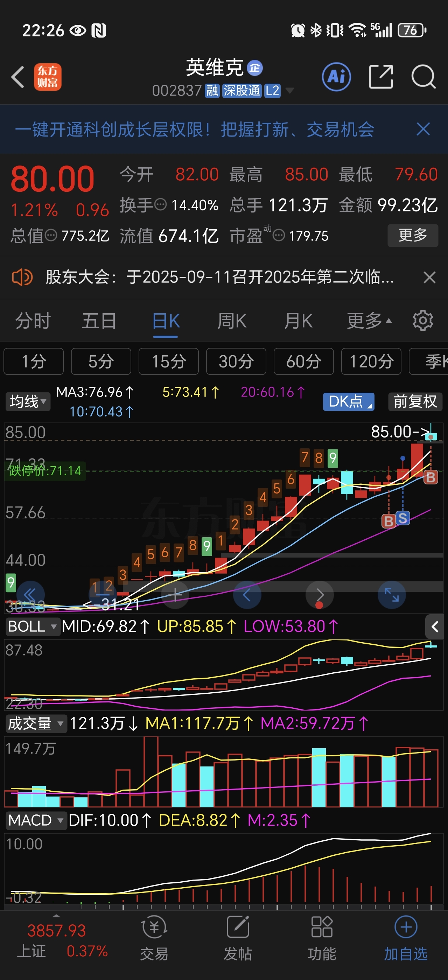
Task: Tap the Bluetooth icon in status bar
Action: coord(316,30)
